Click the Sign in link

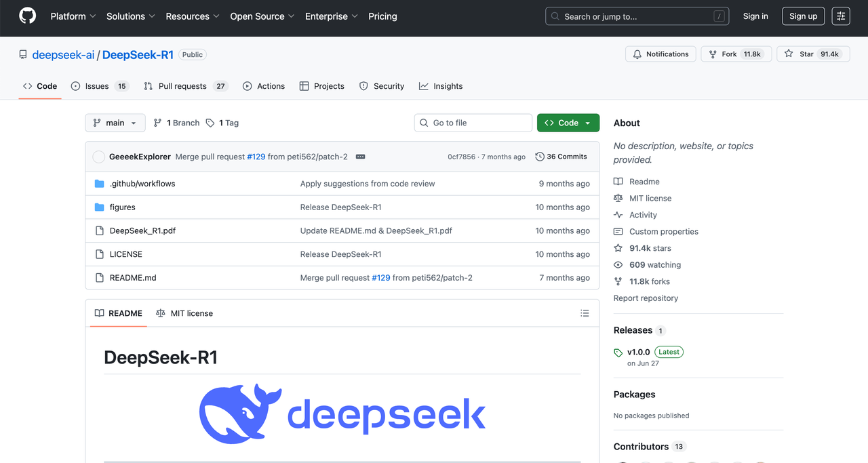coord(755,16)
